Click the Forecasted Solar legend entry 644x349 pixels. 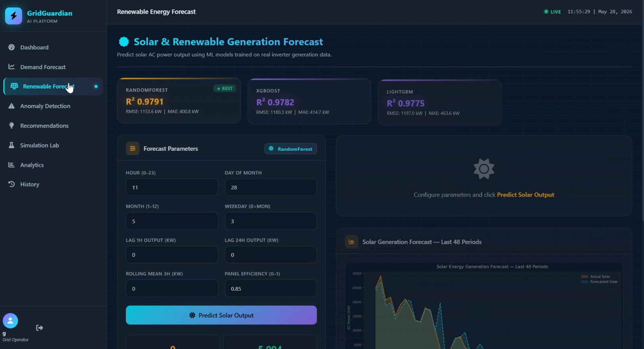pyautogui.click(x=600, y=282)
